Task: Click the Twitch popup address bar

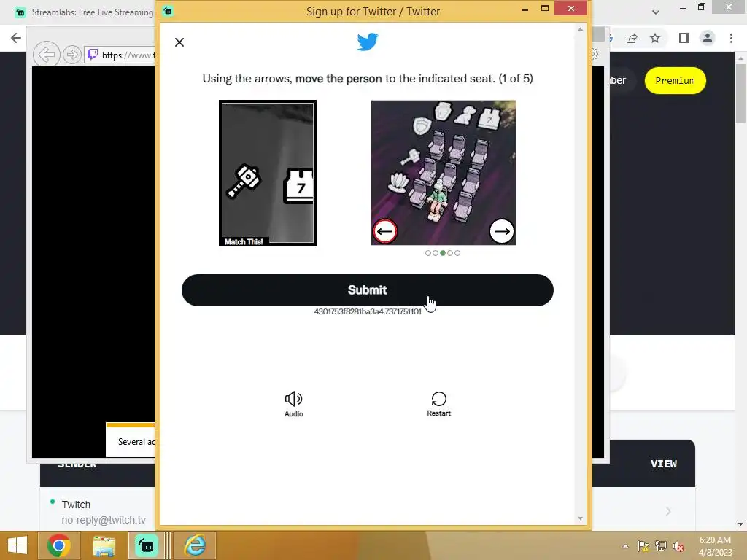Action: point(120,55)
